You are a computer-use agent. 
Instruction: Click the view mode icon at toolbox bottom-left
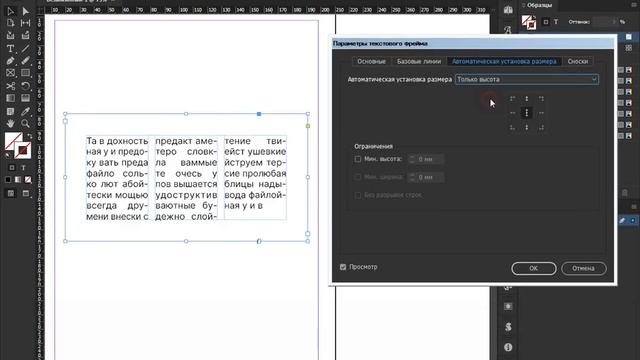(x=11, y=193)
